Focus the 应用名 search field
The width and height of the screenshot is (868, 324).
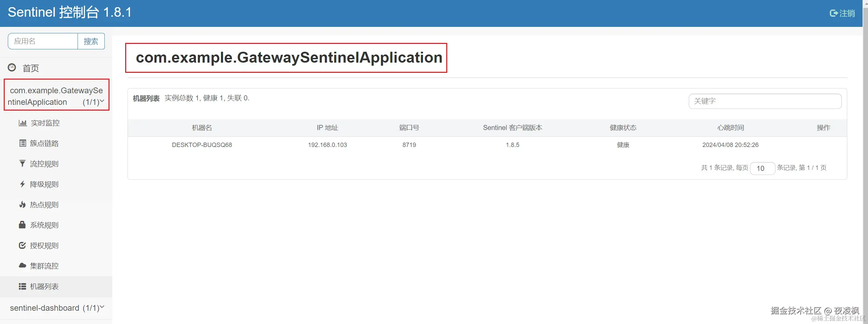tap(43, 41)
